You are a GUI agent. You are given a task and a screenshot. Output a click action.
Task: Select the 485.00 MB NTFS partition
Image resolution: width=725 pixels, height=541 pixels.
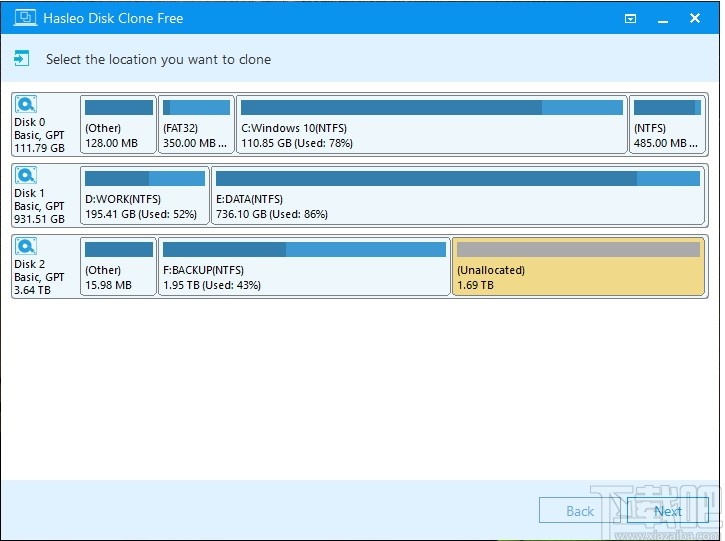[x=667, y=124]
